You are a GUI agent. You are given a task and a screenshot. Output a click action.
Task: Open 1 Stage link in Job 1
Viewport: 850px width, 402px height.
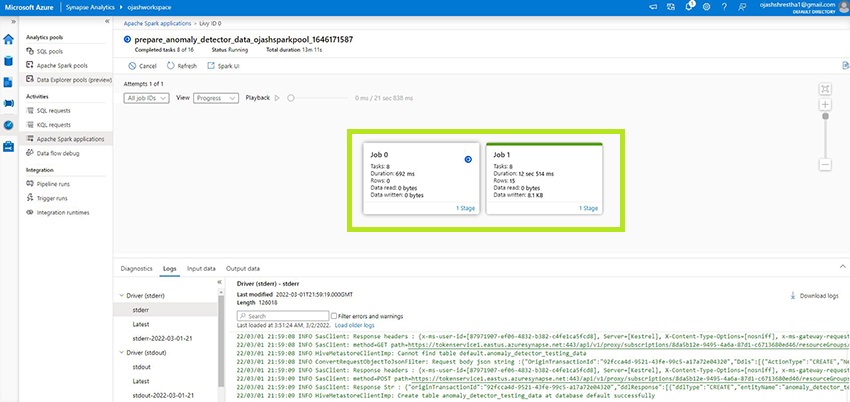[588, 208]
